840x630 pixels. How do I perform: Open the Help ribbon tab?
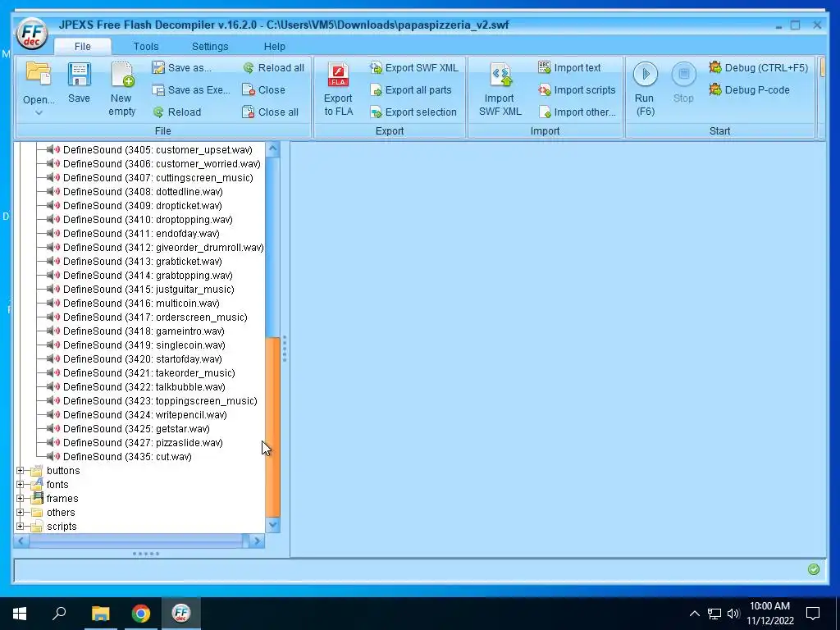point(274,47)
